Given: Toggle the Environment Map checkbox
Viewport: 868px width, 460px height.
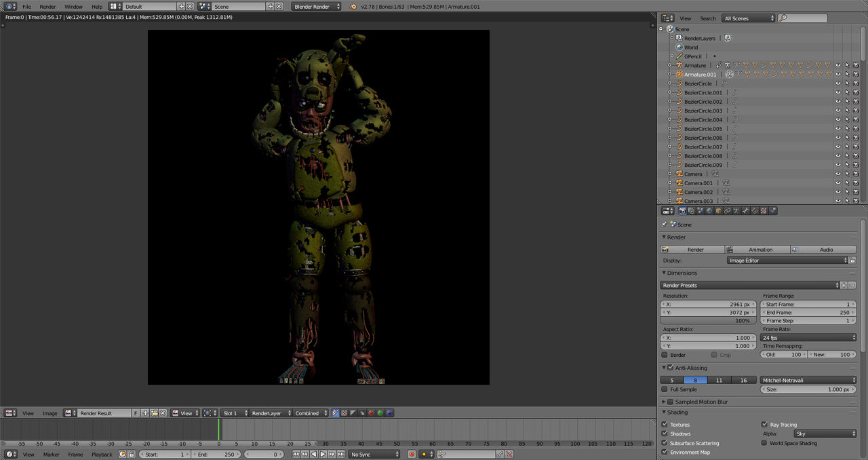Looking at the screenshot, I should coord(665,452).
